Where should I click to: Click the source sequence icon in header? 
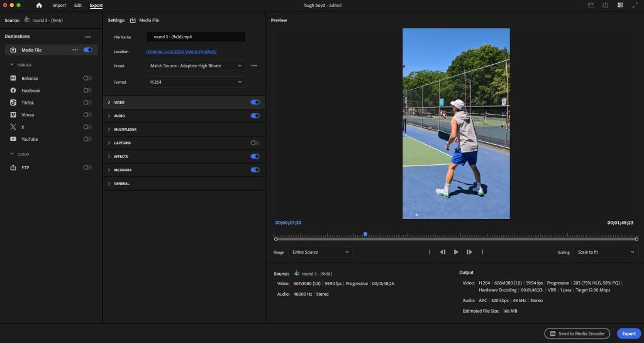click(26, 20)
